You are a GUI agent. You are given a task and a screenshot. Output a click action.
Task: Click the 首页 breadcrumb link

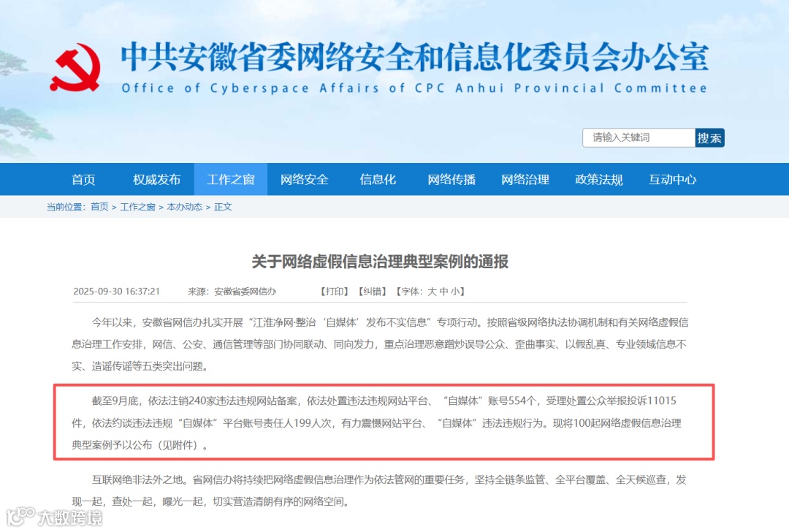point(99,207)
